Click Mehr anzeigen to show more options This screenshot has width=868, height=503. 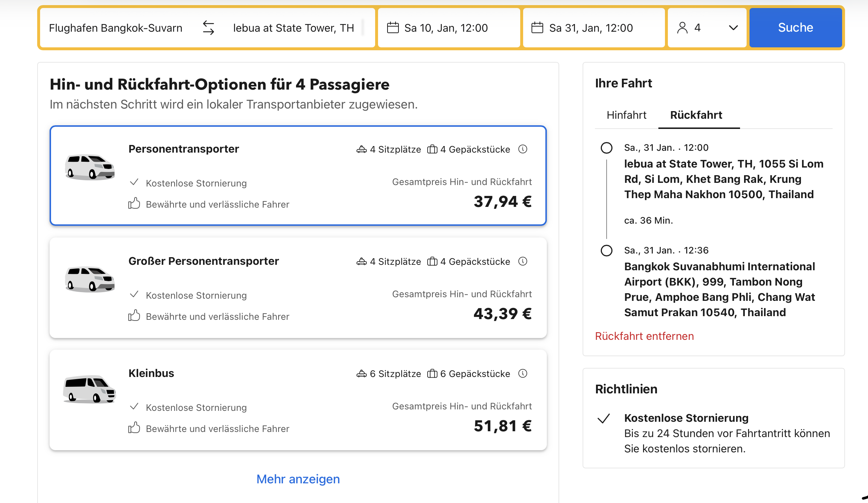pyautogui.click(x=298, y=479)
